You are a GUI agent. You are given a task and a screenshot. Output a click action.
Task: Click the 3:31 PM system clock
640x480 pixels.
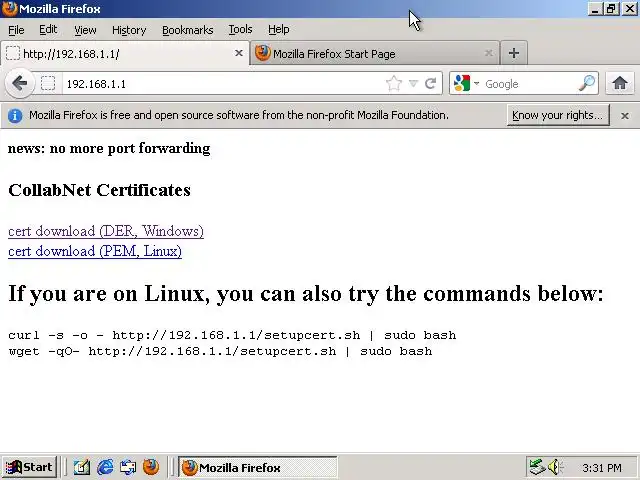602,468
